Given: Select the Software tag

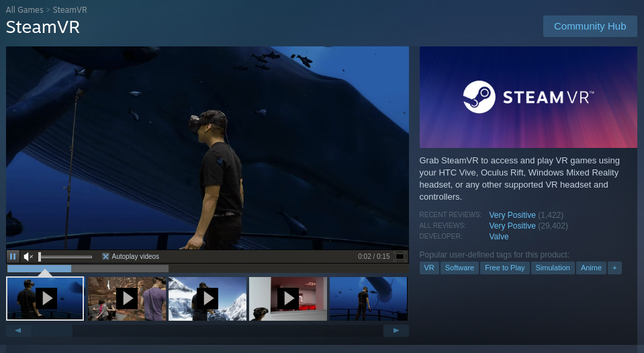Looking at the screenshot, I should click(459, 268).
